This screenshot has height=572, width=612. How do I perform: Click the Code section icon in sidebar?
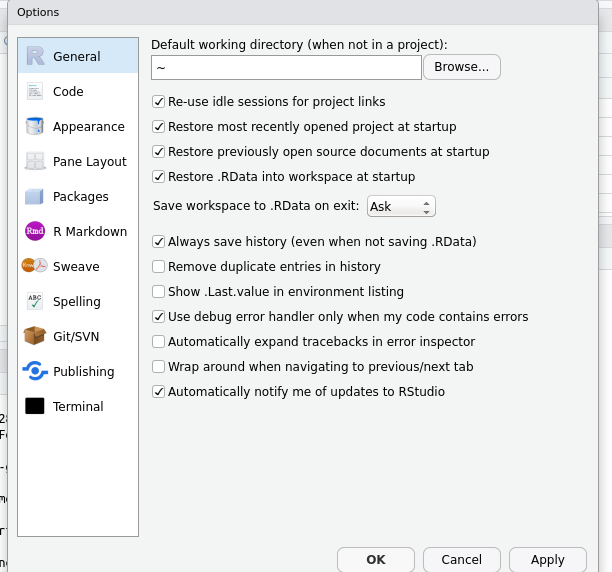35,92
